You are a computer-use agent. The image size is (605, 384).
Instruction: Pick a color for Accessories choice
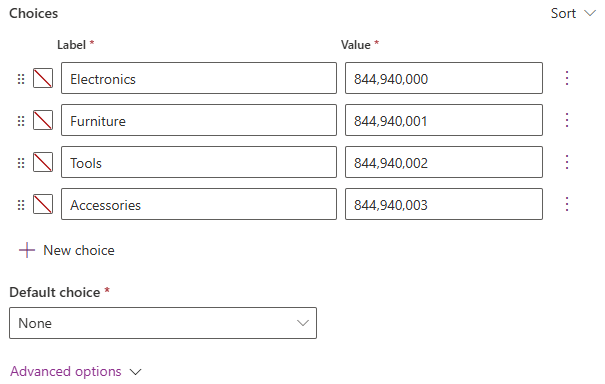click(43, 204)
